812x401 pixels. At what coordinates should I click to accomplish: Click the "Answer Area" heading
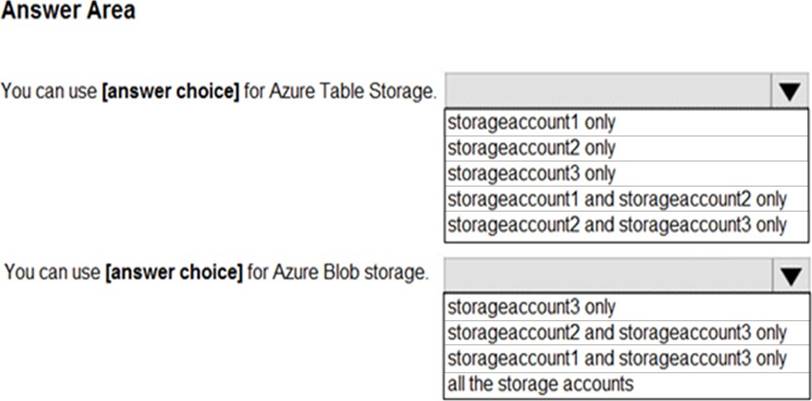[68, 12]
